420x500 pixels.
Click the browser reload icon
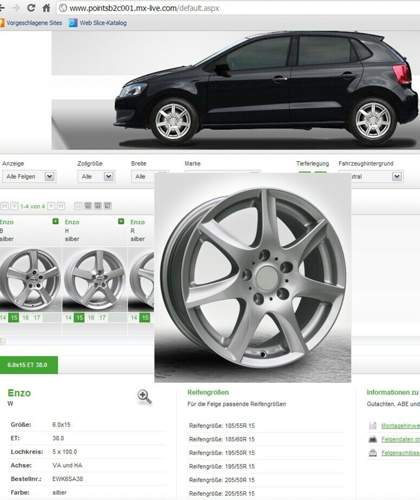tap(31, 8)
